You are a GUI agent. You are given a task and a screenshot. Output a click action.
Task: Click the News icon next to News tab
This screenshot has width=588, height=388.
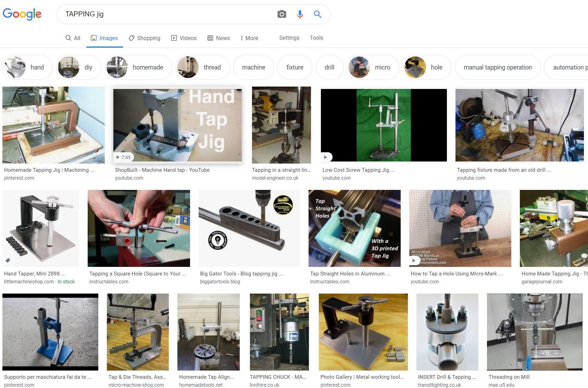[x=210, y=38]
